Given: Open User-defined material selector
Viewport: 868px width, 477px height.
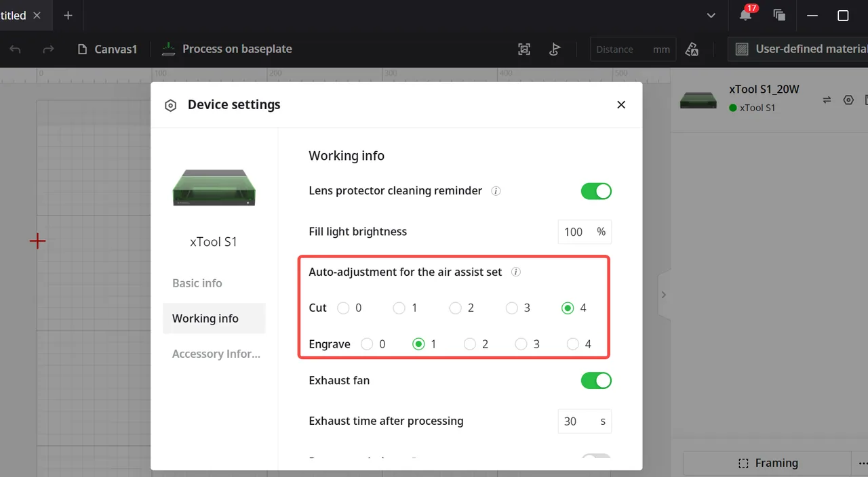Looking at the screenshot, I should (798, 49).
